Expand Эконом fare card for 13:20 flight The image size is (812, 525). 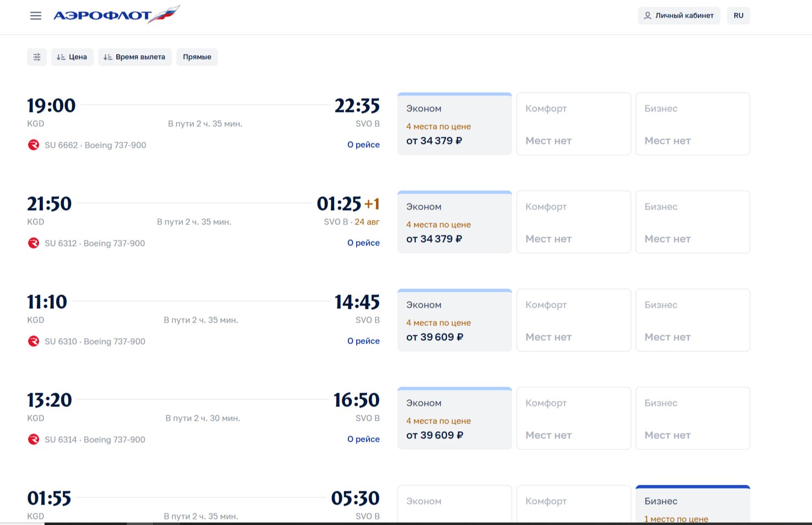pyautogui.click(x=455, y=419)
